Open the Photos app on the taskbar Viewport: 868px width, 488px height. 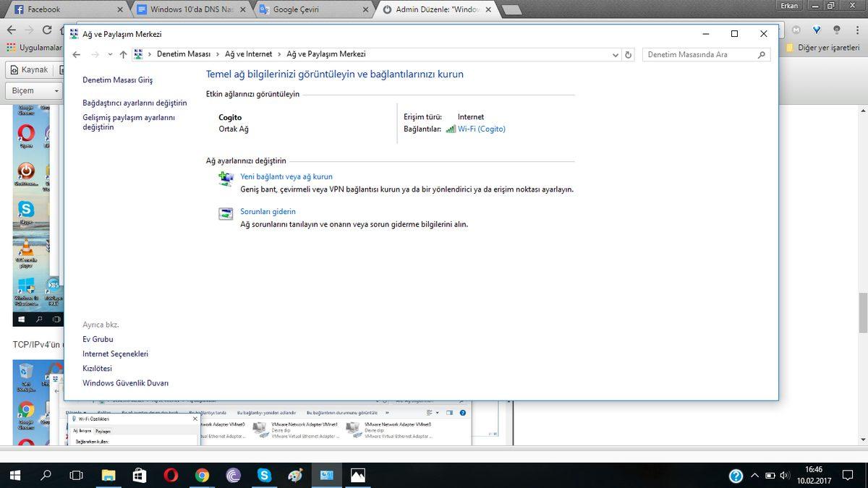[357, 475]
